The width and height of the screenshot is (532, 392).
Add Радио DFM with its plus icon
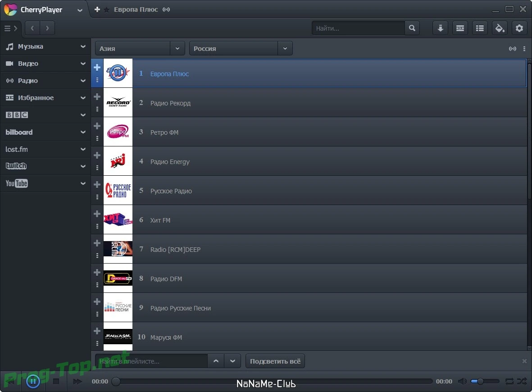[x=97, y=272]
